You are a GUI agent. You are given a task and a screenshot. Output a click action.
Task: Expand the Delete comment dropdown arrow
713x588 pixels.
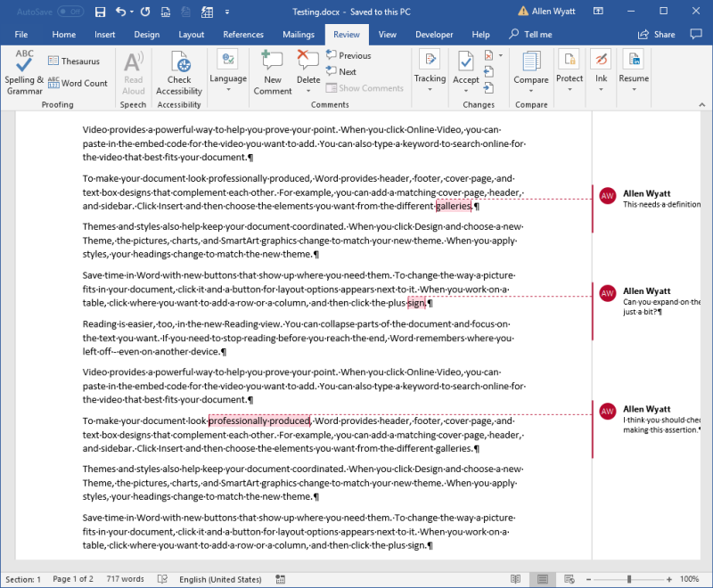(308, 91)
